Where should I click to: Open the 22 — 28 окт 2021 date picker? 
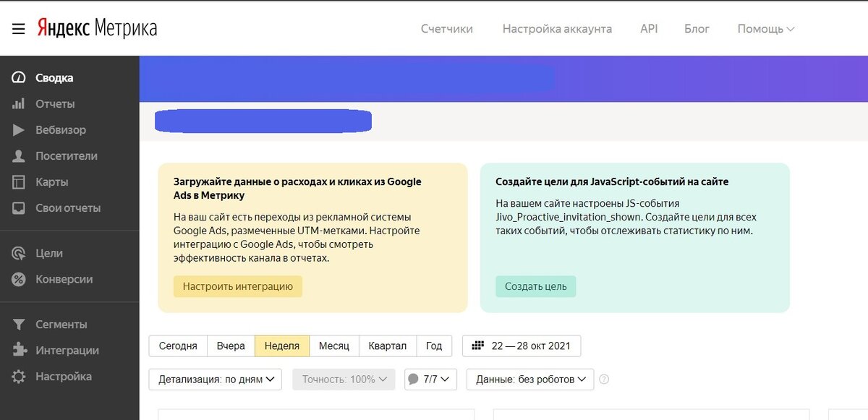click(x=522, y=346)
